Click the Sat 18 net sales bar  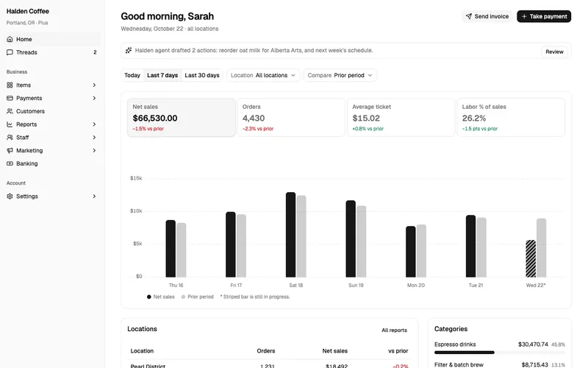click(x=290, y=235)
